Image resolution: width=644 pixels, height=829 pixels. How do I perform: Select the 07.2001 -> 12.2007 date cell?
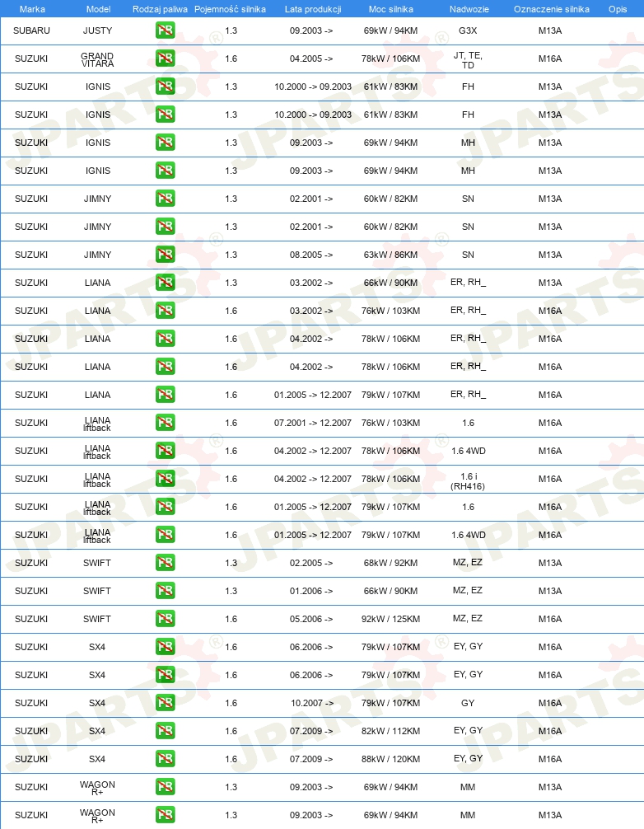pyautogui.click(x=313, y=423)
